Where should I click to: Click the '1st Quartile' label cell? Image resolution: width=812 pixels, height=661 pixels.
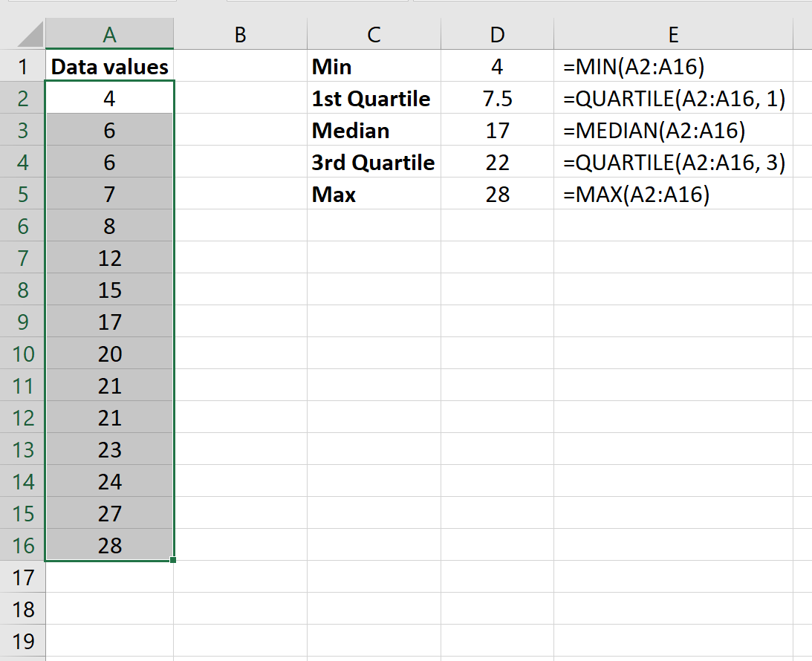[x=374, y=98]
